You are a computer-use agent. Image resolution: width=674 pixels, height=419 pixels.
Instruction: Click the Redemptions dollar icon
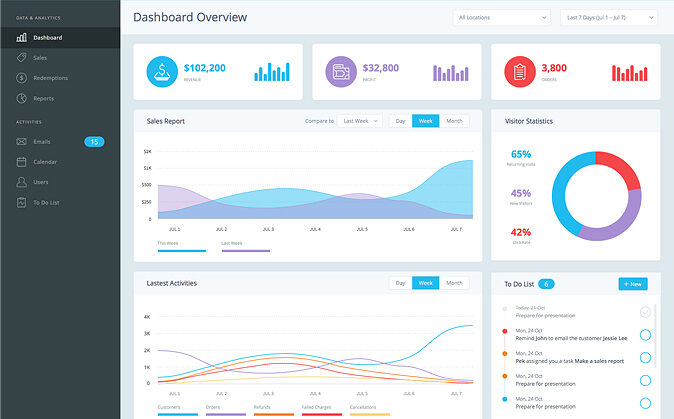[x=21, y=78]
